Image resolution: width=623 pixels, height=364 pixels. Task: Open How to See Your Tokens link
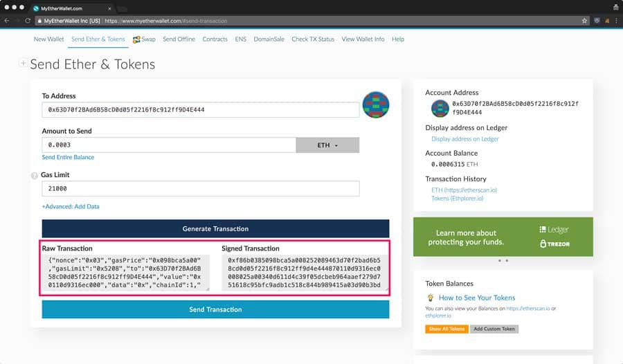(477, 298)
